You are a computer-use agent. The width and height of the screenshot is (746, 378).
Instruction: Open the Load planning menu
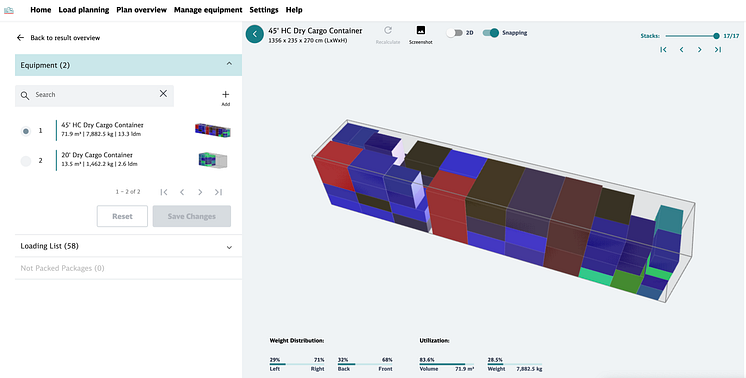[84, 10]
